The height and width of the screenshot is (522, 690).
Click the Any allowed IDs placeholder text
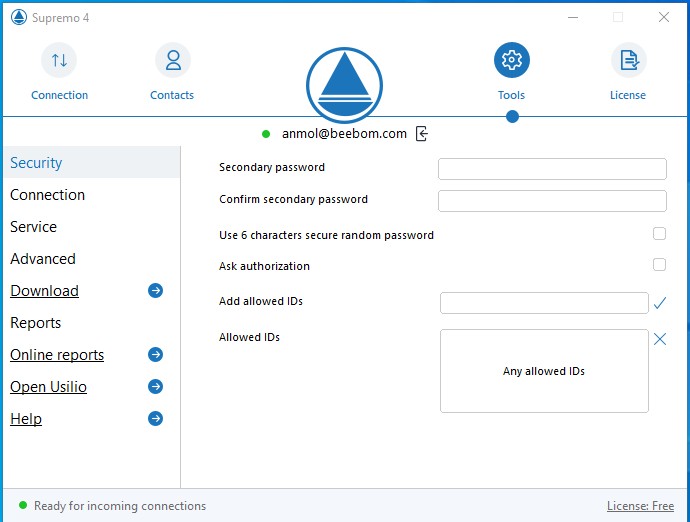click(x=544, y=371)
